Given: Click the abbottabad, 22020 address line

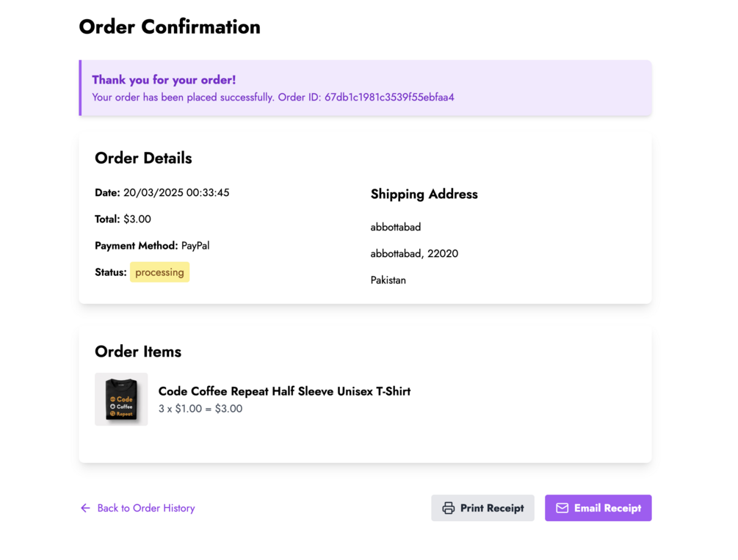Looking at the screenshot, I should tap(414, 254).
